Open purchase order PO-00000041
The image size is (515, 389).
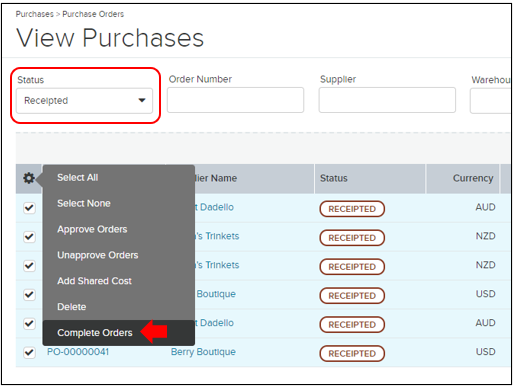pyautogui.click(x=78, y=352)
